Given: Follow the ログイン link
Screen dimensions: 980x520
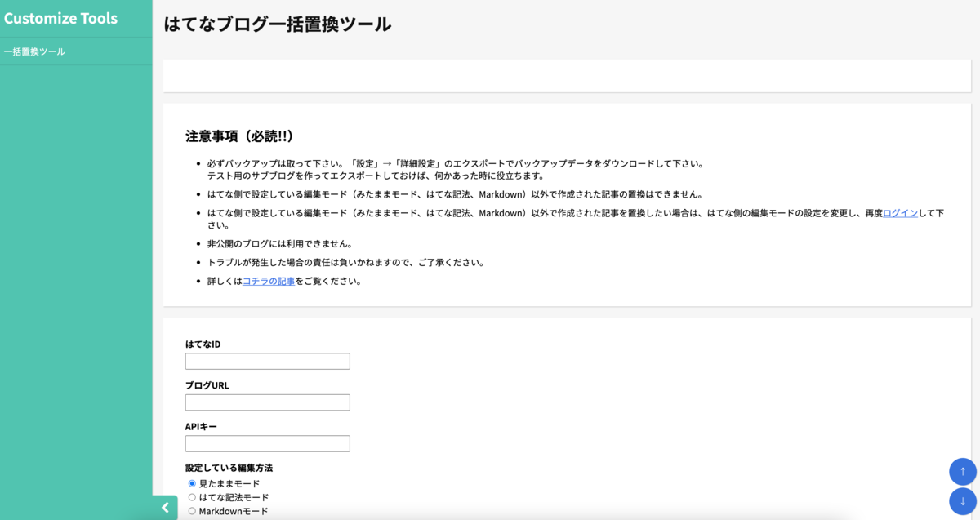Looking at the screenshot, I should [x=901, y=213].
